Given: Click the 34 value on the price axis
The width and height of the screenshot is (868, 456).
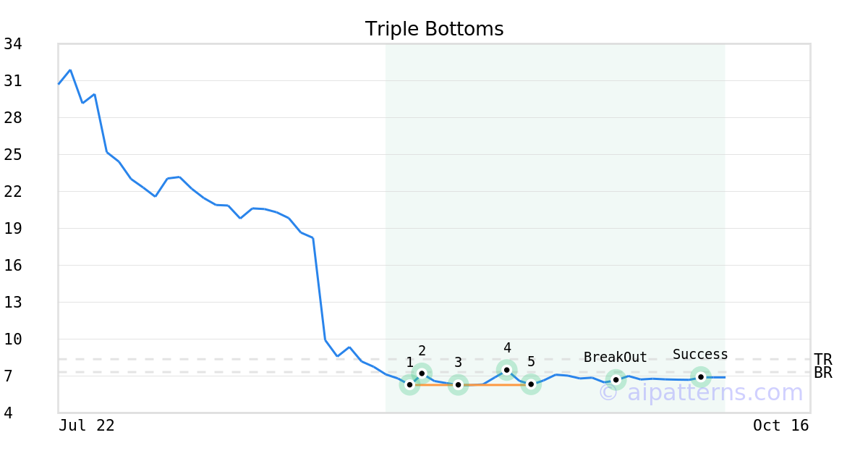Looking at the screenshot, I should click(12, 44).
